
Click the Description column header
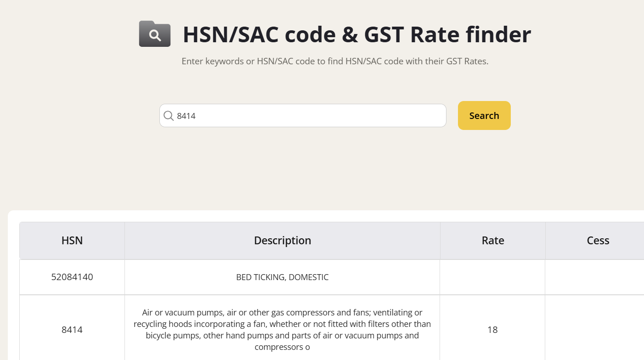click(x=282, y=241)
